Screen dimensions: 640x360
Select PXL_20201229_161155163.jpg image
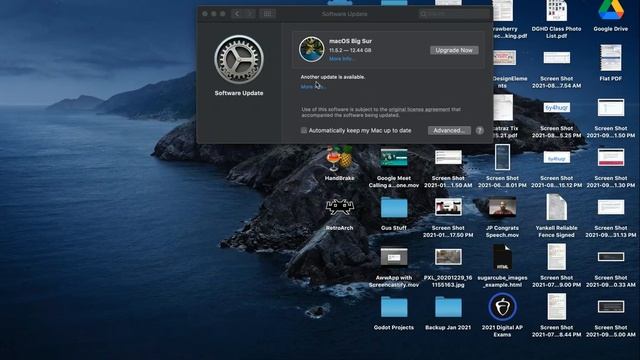(448, 258)
